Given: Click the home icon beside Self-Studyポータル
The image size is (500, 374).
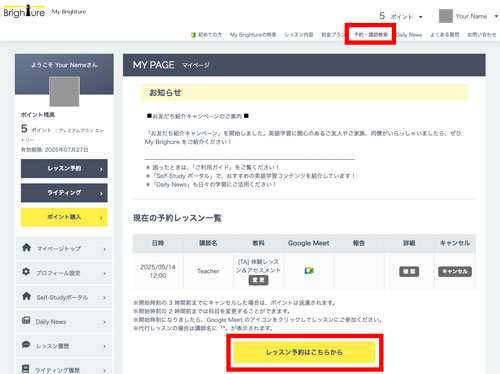Looking at the screenshot, I should coord(26,296).
